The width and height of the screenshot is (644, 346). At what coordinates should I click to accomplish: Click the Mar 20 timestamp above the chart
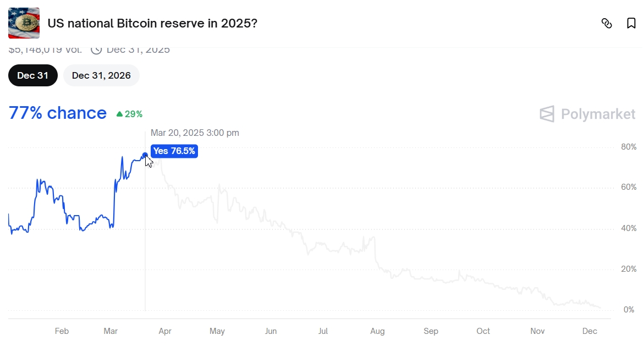(x=195, y=133)
